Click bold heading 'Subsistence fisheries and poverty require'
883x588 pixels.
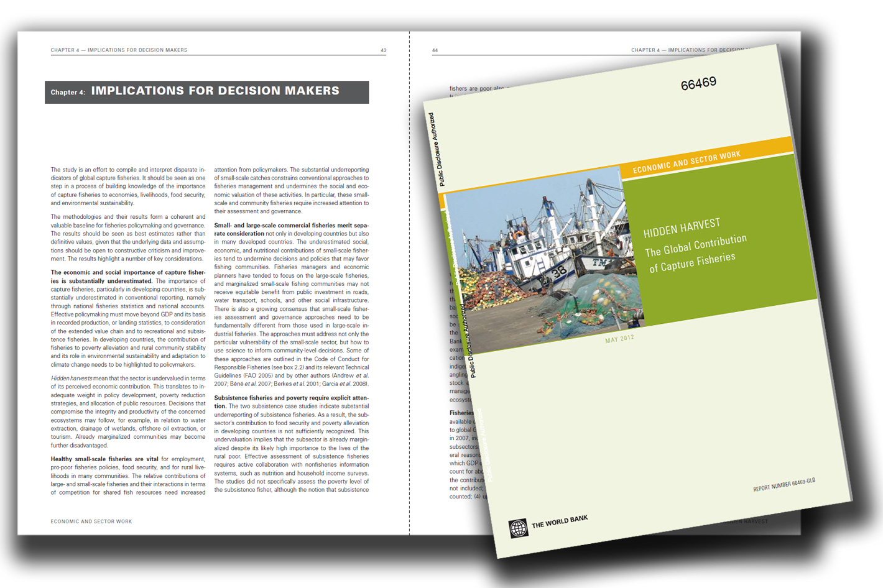291,402
